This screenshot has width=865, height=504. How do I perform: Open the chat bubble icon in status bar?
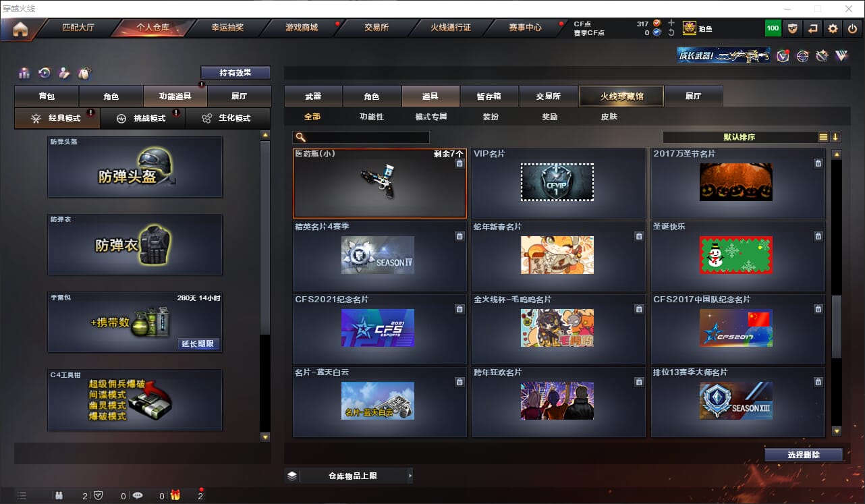pos(138,496)
